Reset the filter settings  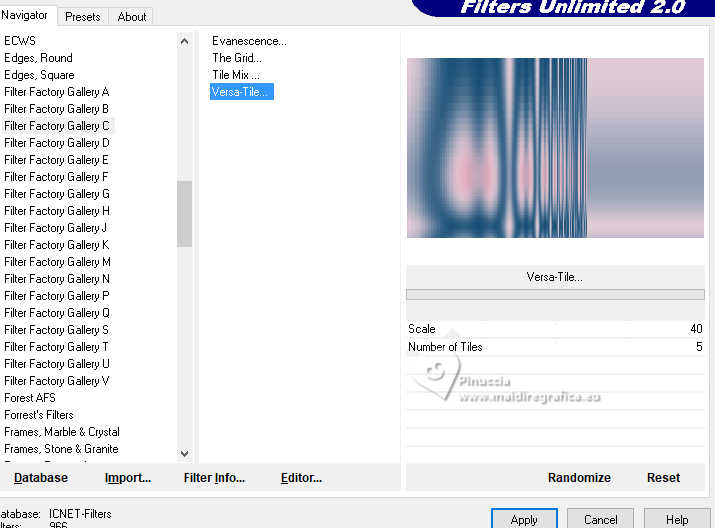click(663, 478)
